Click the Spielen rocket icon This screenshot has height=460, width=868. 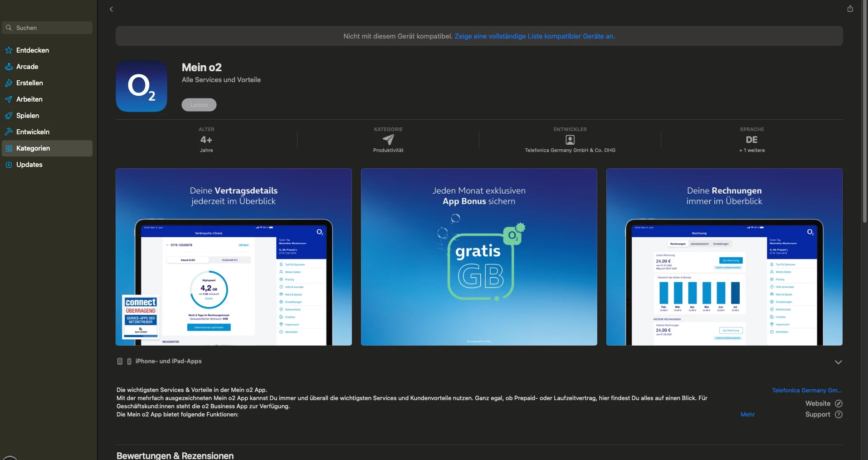pos(9,116)
